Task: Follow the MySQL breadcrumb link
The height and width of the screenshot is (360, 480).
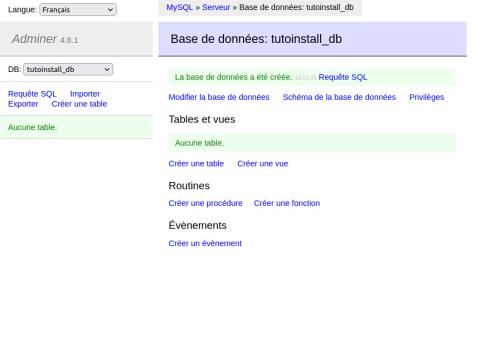Action: point(179,7)
